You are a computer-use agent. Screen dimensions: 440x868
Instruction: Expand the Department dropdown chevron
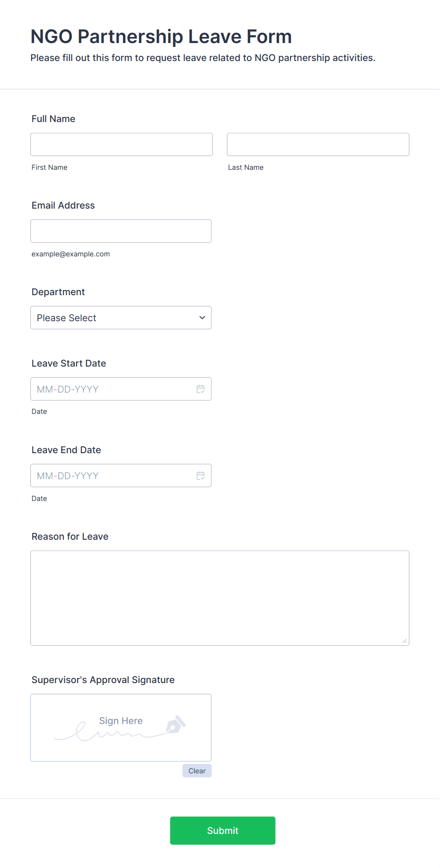[x=202, y=317]
